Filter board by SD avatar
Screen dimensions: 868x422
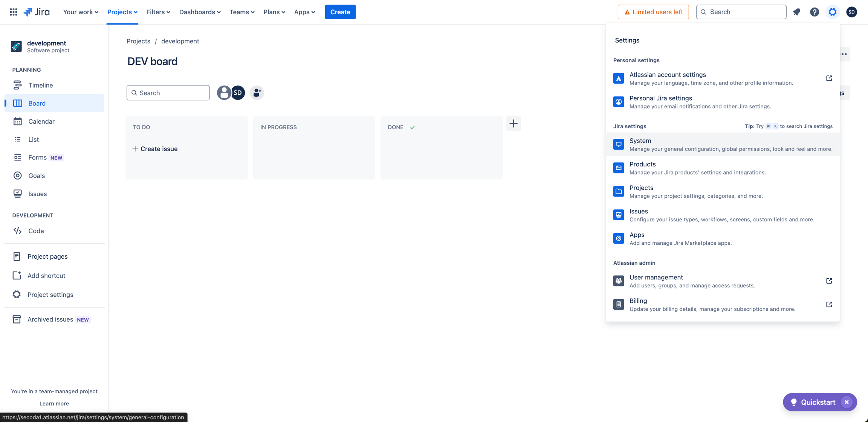point(238,93)
